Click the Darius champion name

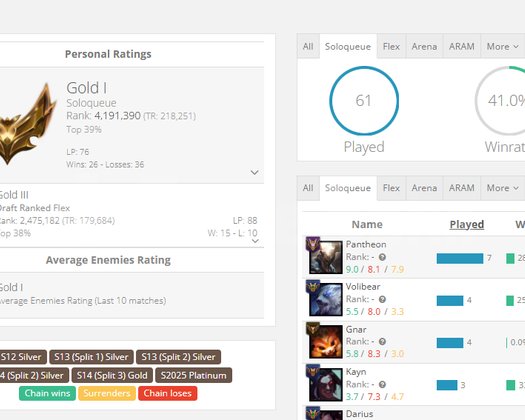click(x=359, y=414)
